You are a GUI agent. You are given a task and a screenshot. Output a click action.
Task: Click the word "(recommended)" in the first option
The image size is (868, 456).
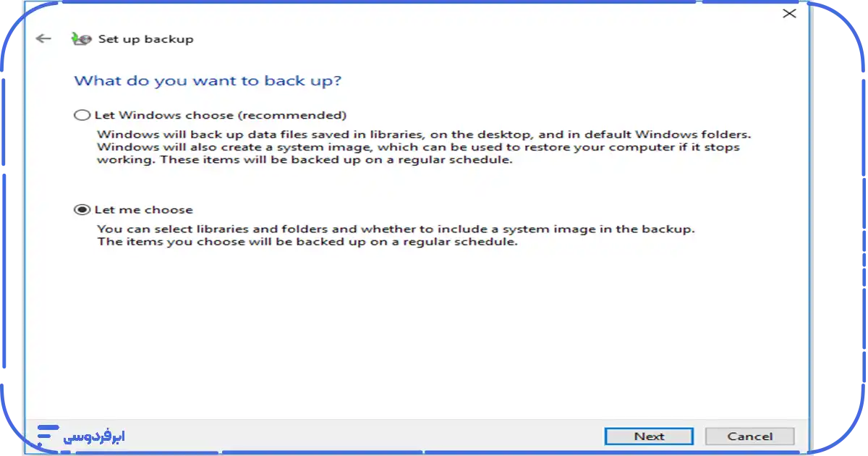[305, 115]
